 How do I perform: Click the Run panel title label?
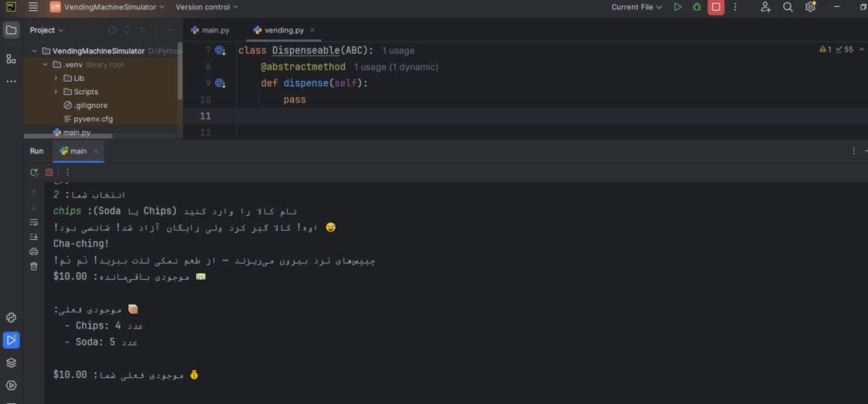coord(37,151)
